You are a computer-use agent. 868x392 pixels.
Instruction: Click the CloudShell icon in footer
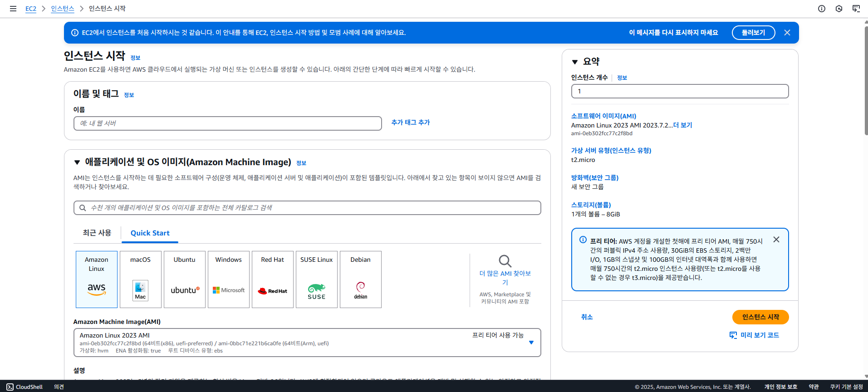[10, 387]
